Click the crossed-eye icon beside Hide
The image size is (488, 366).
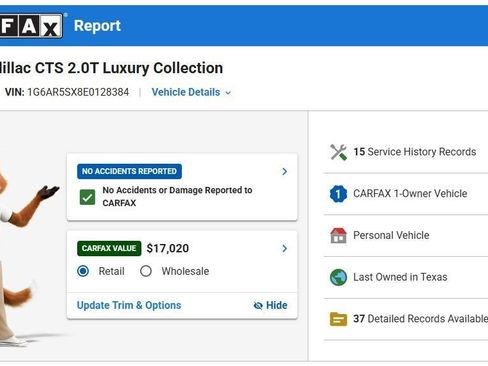coord(258,305)
